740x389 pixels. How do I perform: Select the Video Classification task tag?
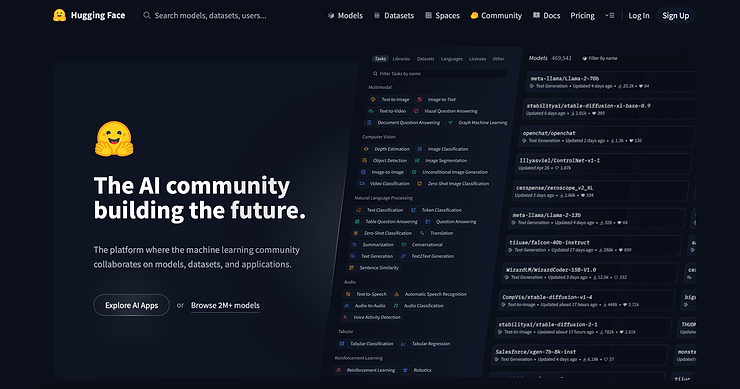(x=384, y=184)
